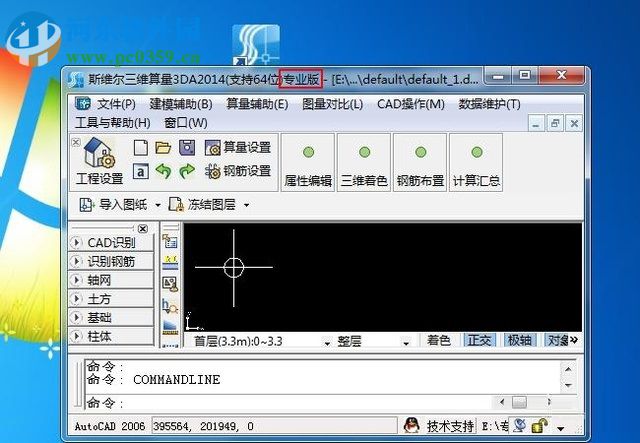Click the satellite dish status icon
The image size is (640, 443).
click(x=520, y=426)
